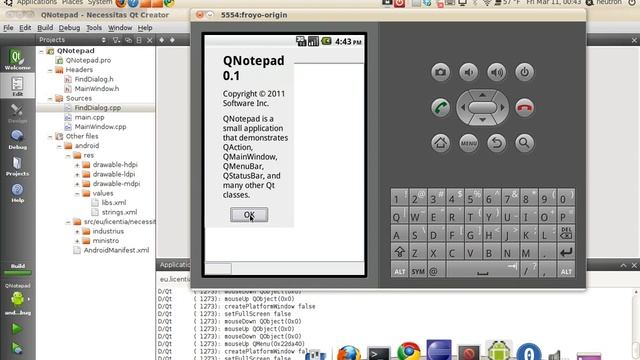Click emulator keyboard SYM key

[x=418, y=271]
